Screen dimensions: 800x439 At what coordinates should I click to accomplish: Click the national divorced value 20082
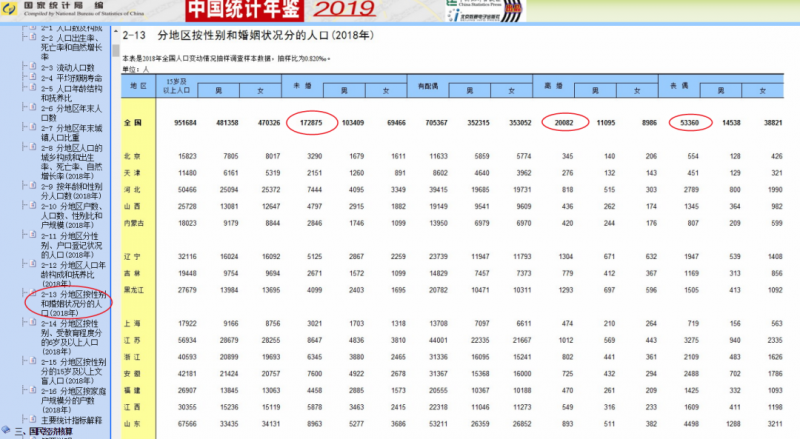click(564, 123)
